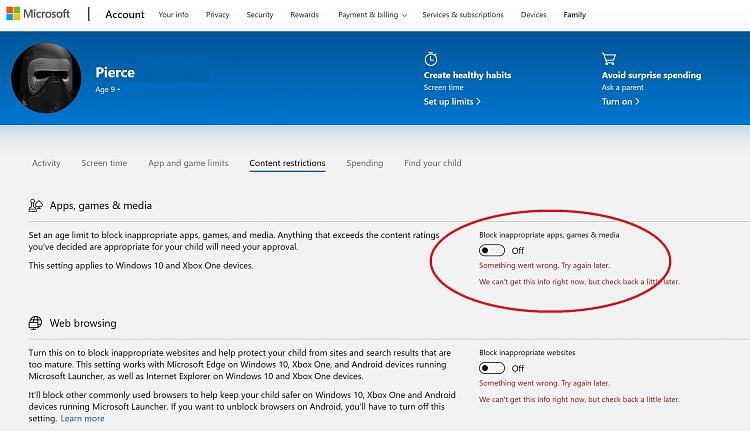
Task: Open the Rewards menu item
Action: 304,15
